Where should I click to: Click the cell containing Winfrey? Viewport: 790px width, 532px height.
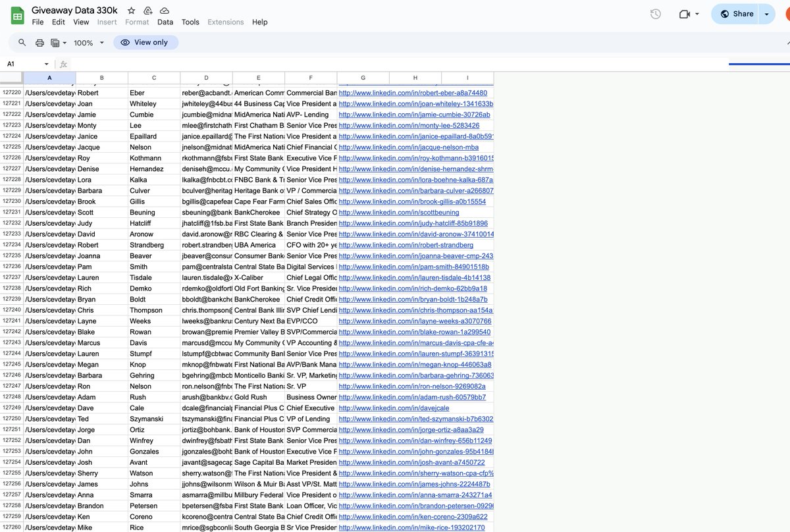(154, 440)
